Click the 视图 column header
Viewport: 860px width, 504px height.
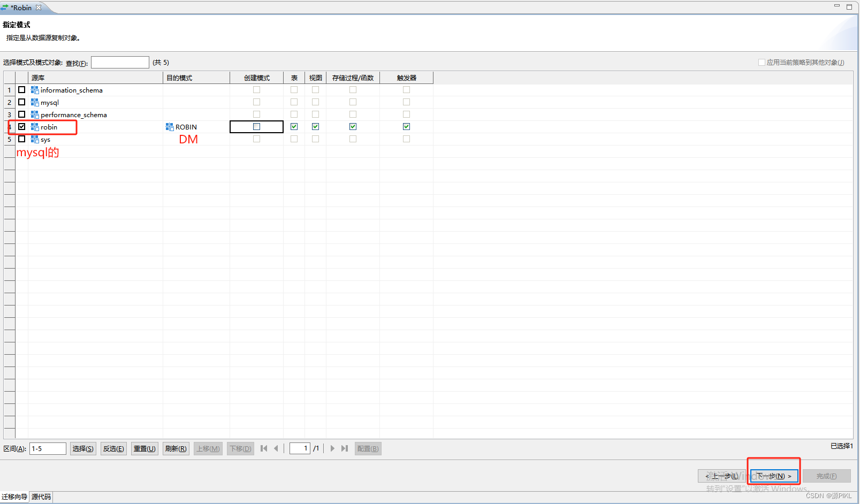click(x=316, y=78)
